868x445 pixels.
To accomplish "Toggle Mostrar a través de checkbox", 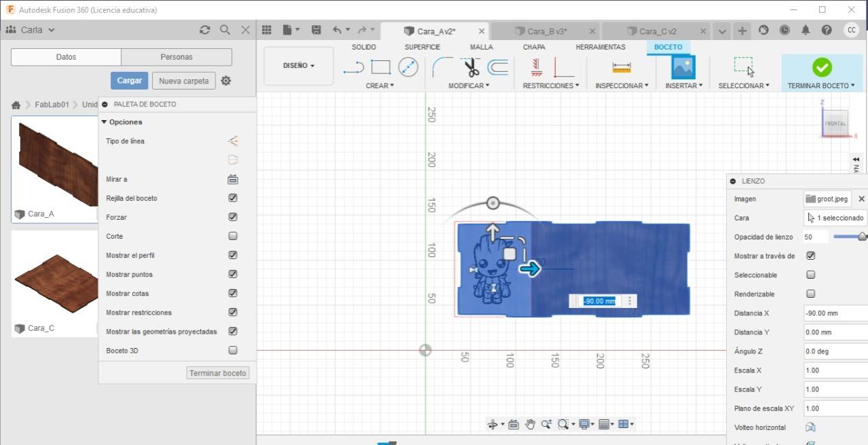I will (x=810, y=256).
